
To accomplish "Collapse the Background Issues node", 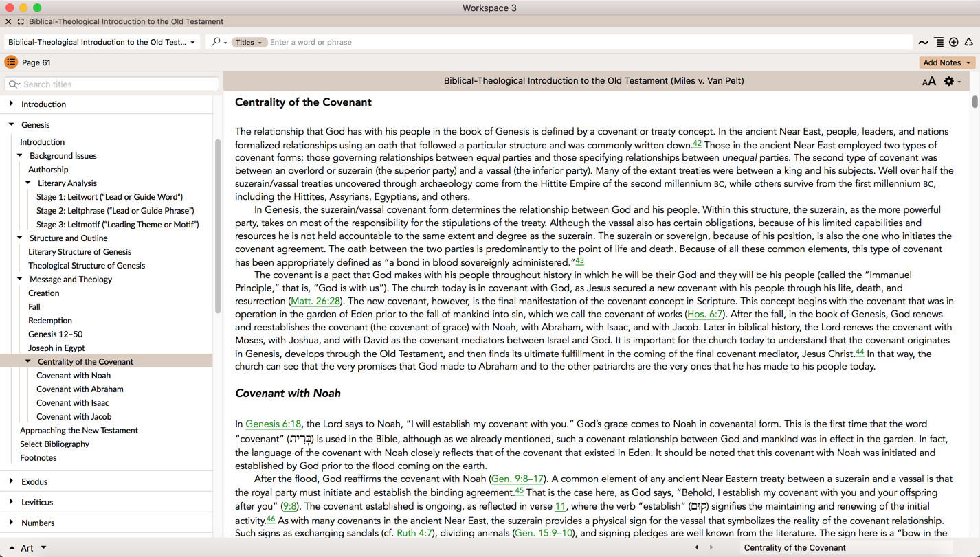I will pos(20,155).
